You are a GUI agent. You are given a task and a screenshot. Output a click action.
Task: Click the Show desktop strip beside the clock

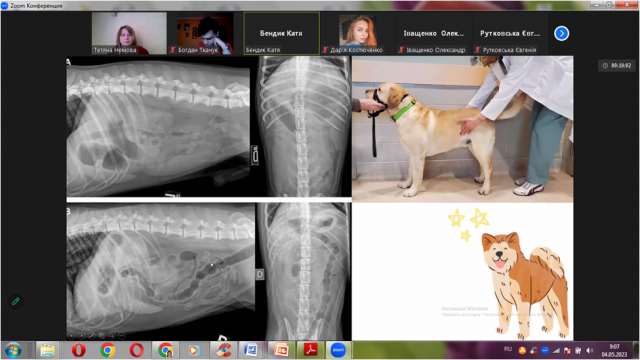pyautogui.click(x=636, y=351)
